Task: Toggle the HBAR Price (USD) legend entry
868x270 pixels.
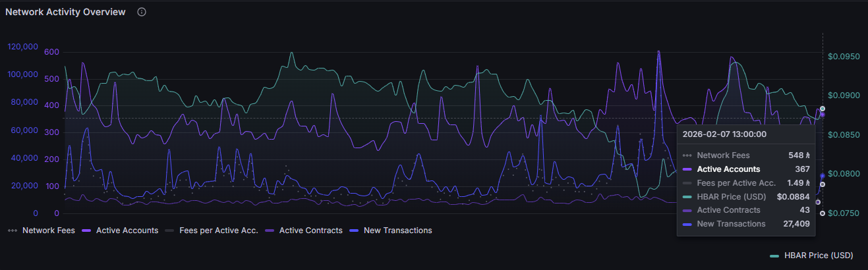Action: (811, 255)
